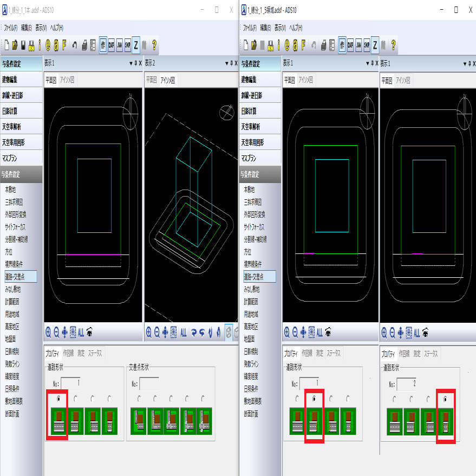Switch to 作図線 tab in left window properties
This screenshot has height=476, width=476.
[68, 353]
